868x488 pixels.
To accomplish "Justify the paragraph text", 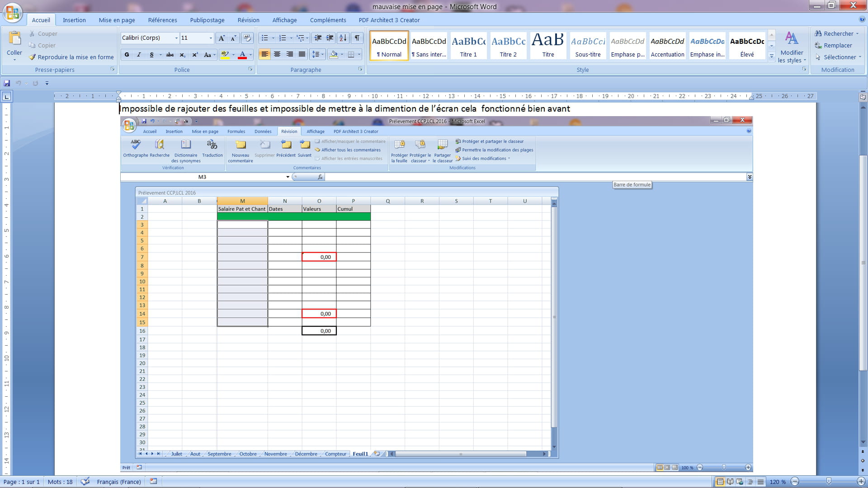I will pos(302,55).
